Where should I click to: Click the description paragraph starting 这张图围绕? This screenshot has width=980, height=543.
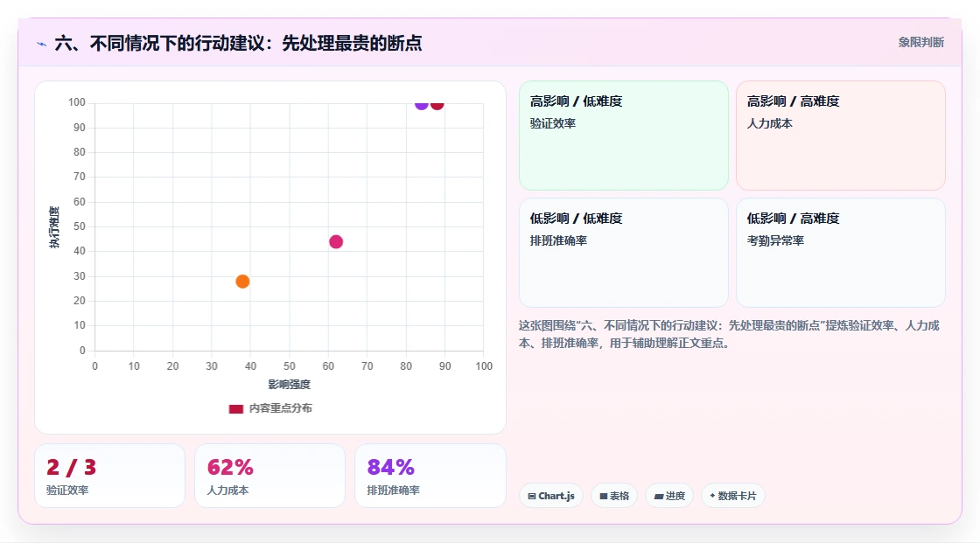coord(729,334)
